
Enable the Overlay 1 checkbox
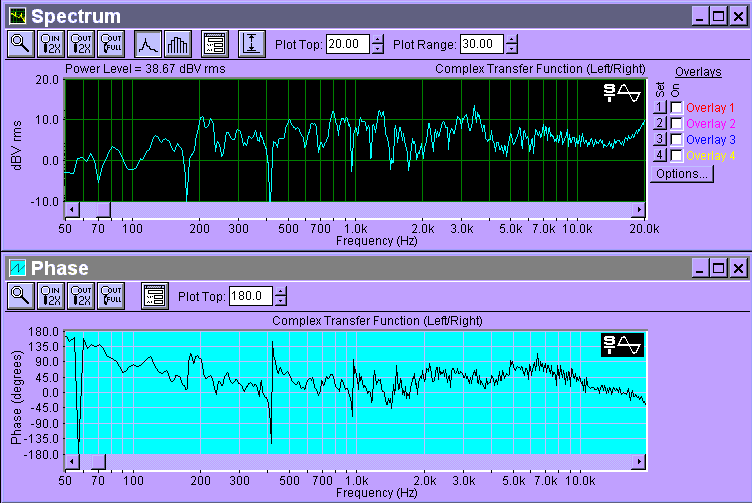pos(677,107)
